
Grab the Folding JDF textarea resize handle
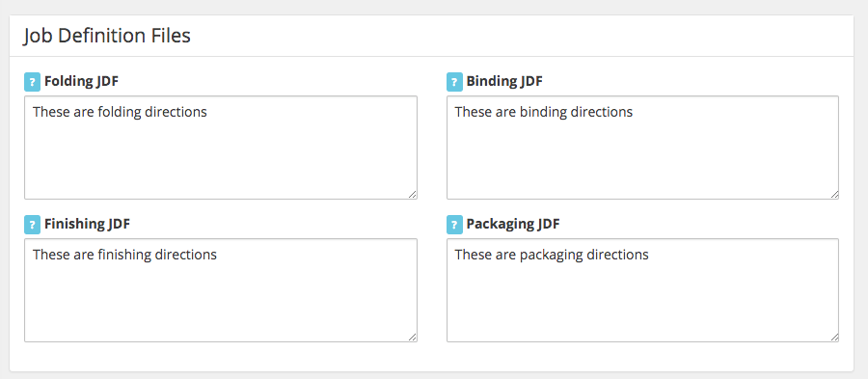point(413,194)
